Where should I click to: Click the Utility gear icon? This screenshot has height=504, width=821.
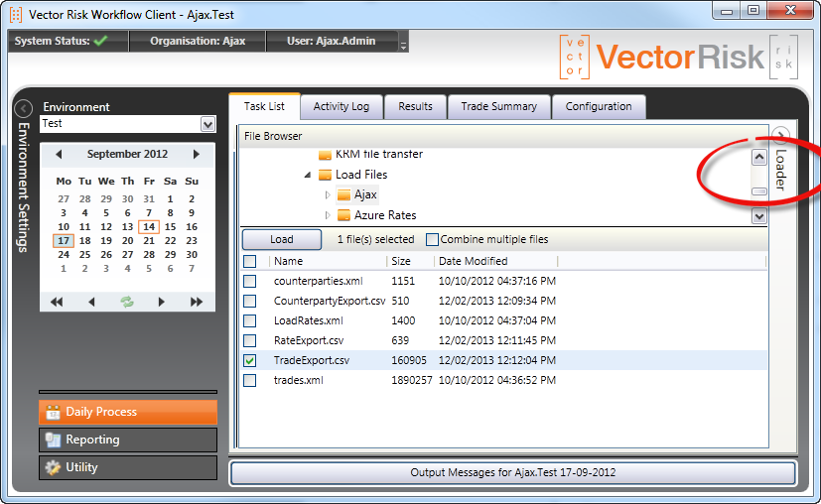click(x=53, y=467)
